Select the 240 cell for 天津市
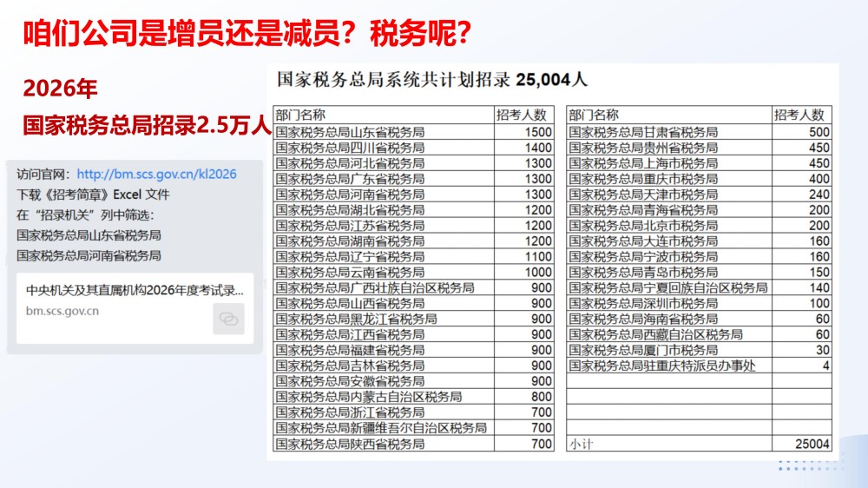Image resolution: width=868 pixels, height=488 pixels. (x=802, y=194)
